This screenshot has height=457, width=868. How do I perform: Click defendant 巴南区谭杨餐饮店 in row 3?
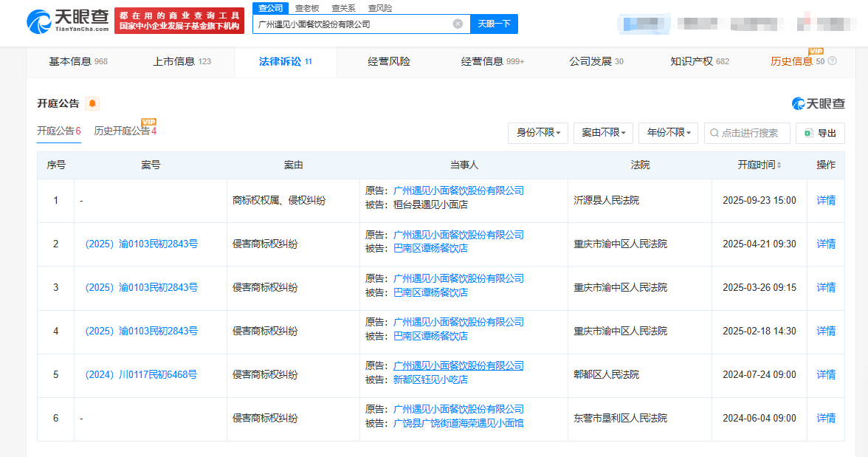pyautogui.click(x=431, y=292)
